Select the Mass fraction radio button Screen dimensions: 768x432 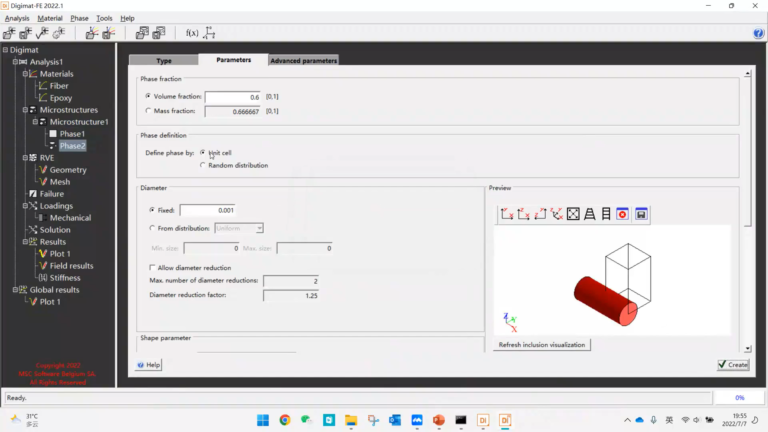point(148,111)
